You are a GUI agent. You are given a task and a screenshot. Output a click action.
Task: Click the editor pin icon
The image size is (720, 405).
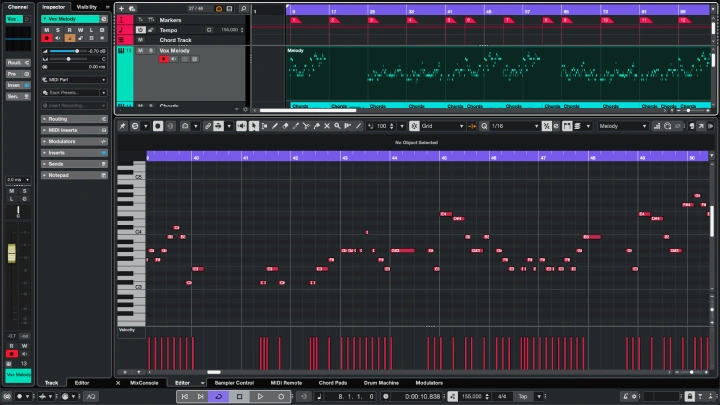point(123,126)
